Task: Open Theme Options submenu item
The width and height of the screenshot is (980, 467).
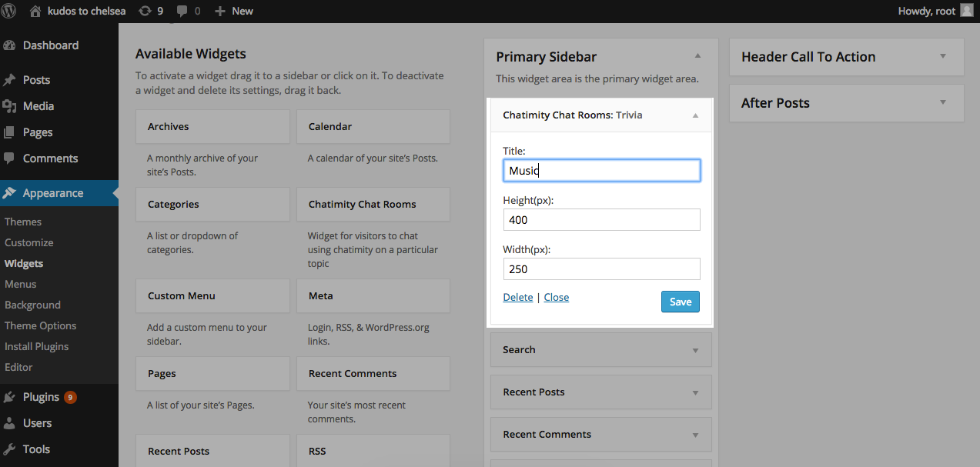Action: click(41, 325)
